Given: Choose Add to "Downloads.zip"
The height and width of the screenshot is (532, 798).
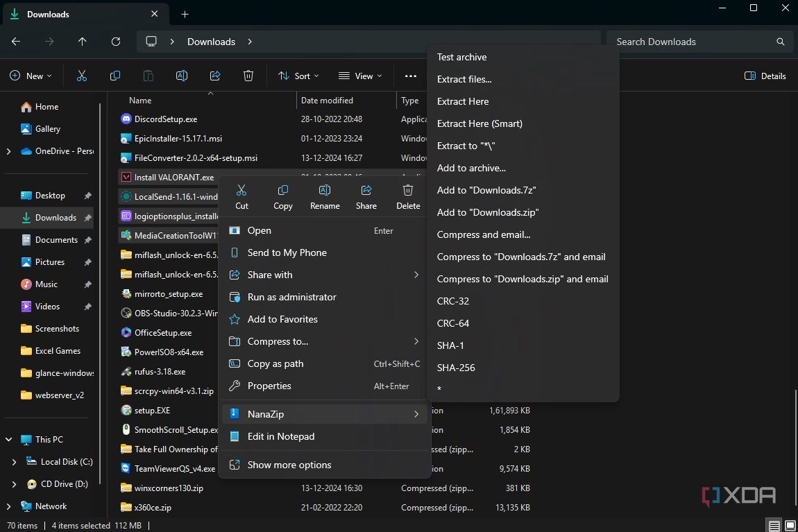Looking at the screenshot, I should point(523,213).
